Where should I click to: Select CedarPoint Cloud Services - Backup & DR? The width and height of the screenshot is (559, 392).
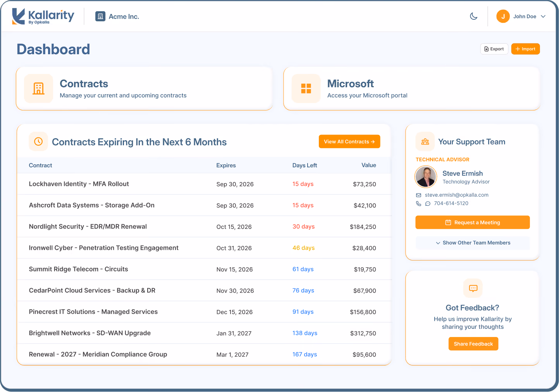point(204,291)
